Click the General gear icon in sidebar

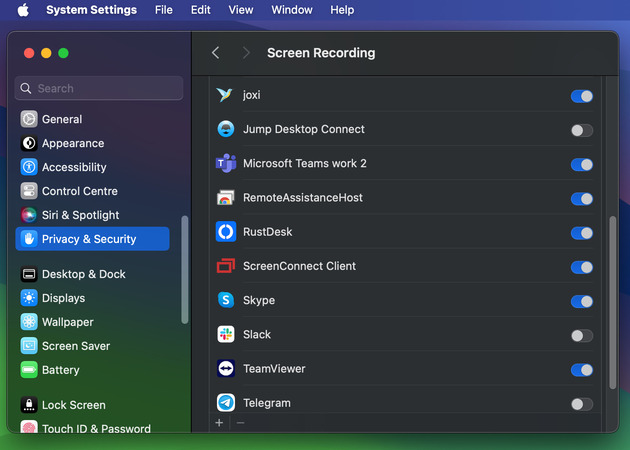(x=29, y=119)
